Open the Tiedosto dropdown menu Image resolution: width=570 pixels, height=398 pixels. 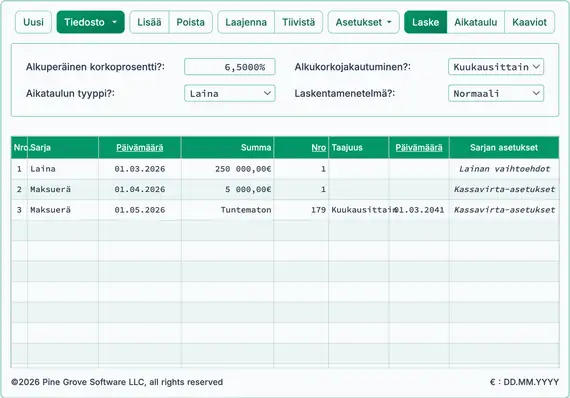[91, 22]
